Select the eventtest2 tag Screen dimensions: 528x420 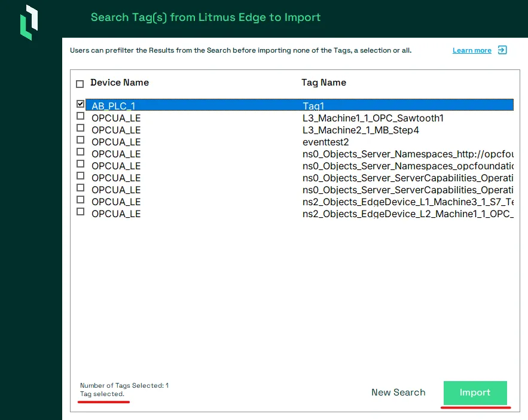coord(325,142)
